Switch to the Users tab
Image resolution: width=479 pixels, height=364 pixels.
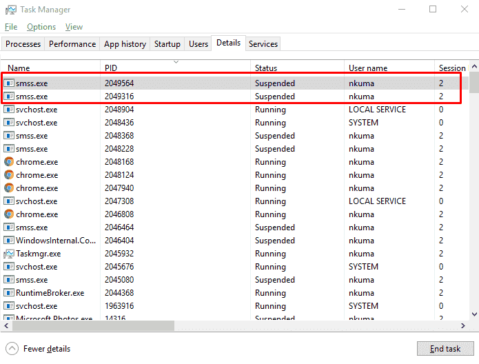[x=198, y=44]
